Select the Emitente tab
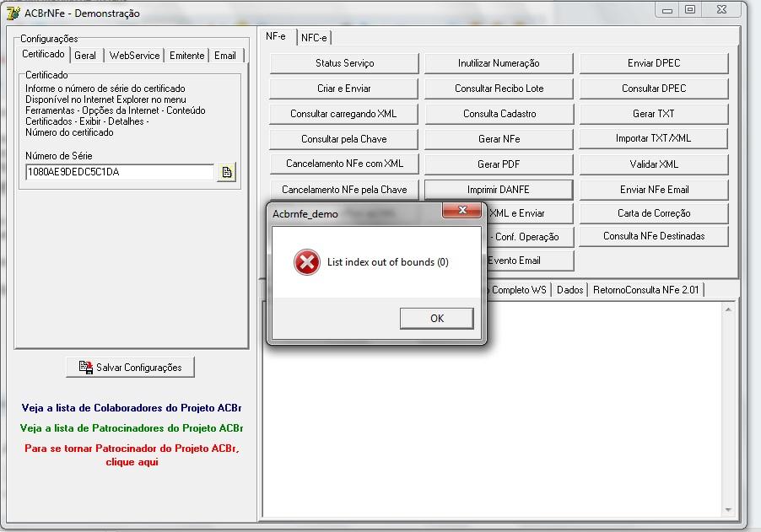This screenshot has height=532, width=761. (186, 56)
